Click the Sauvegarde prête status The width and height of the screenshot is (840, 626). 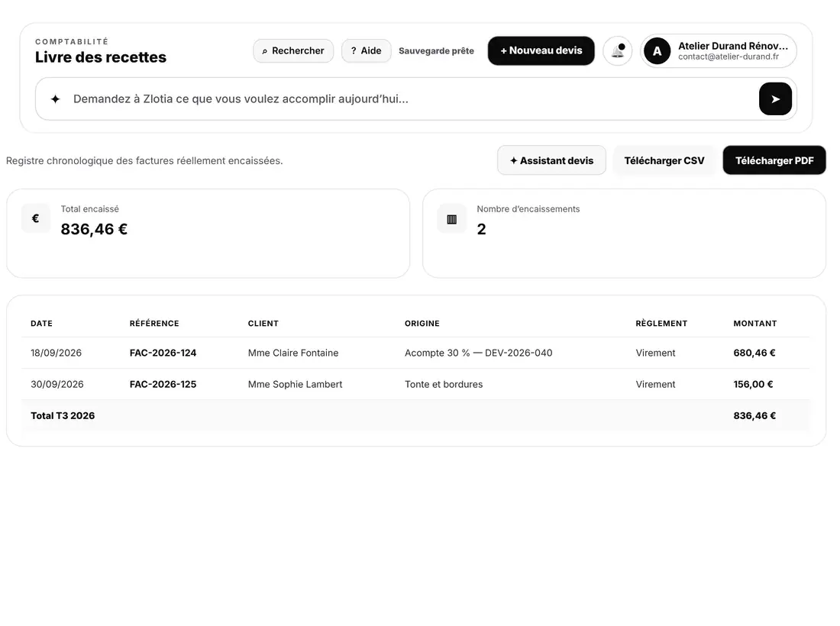[436, 51]
